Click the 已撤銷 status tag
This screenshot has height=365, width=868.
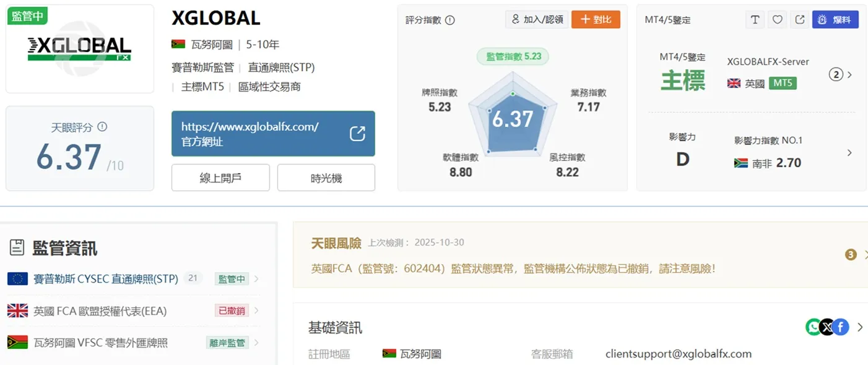pos(232,311)
